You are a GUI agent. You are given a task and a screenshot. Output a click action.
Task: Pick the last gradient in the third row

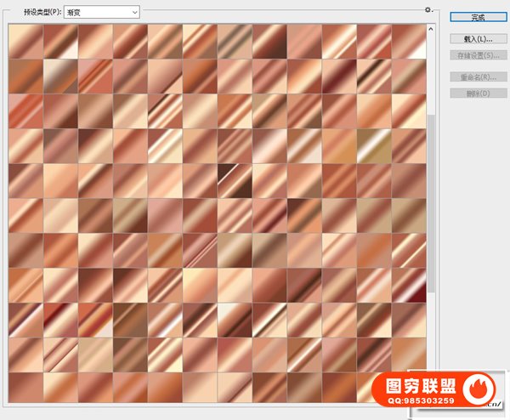408,111
